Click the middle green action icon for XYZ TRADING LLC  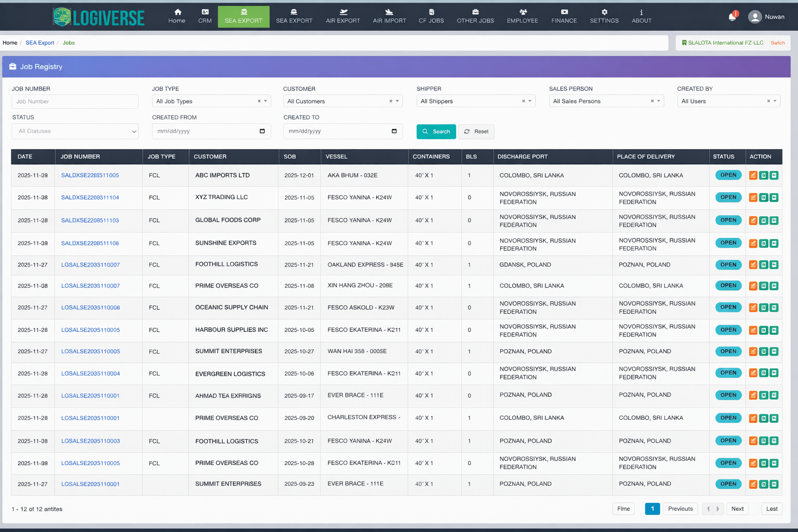[764, 197]
